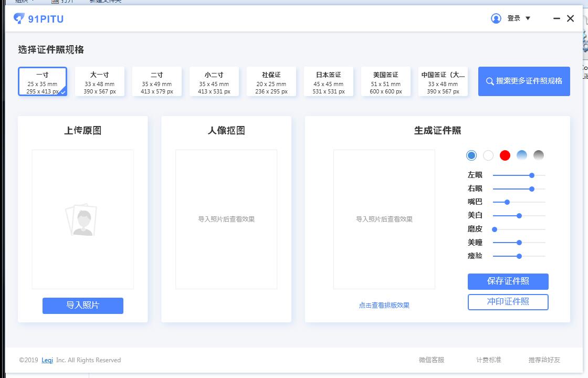Click the magnifier icon in search button
The height and width of the screenshot is (378, 588).
[x=489, y=81]
